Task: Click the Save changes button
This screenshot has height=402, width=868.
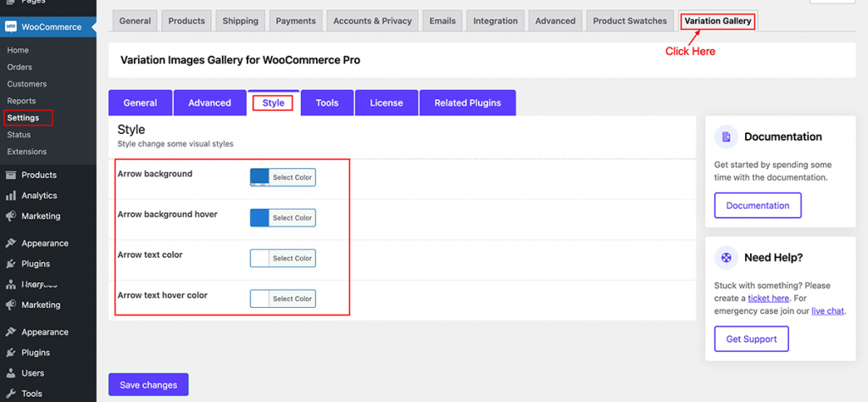Action: pyautogui.click(x=148, y=385)
